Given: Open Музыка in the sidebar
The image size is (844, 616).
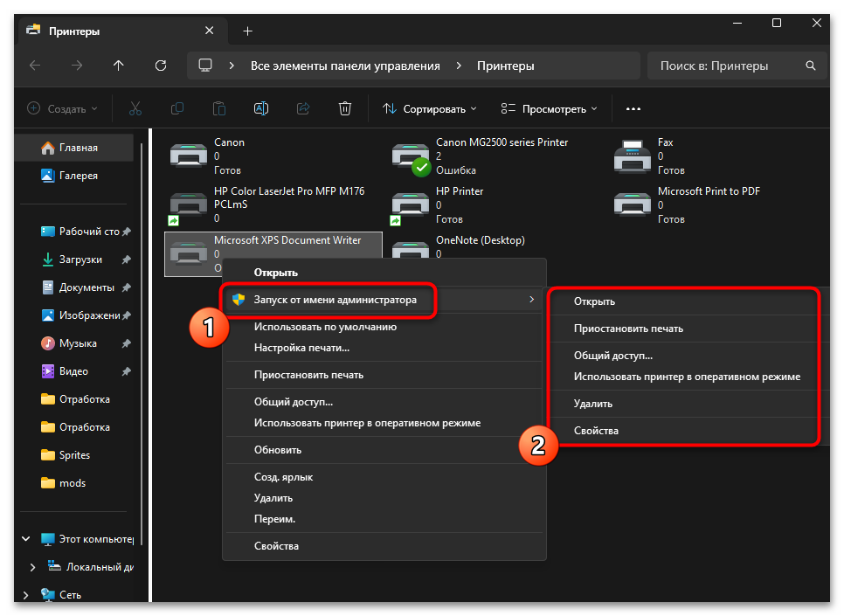Looking at the screenshot, I should (x=74, y=343).
